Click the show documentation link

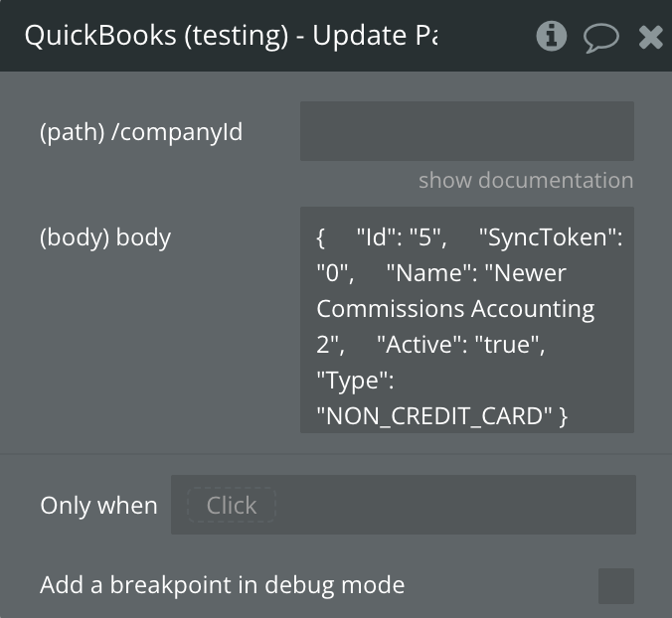click(525, 180)
